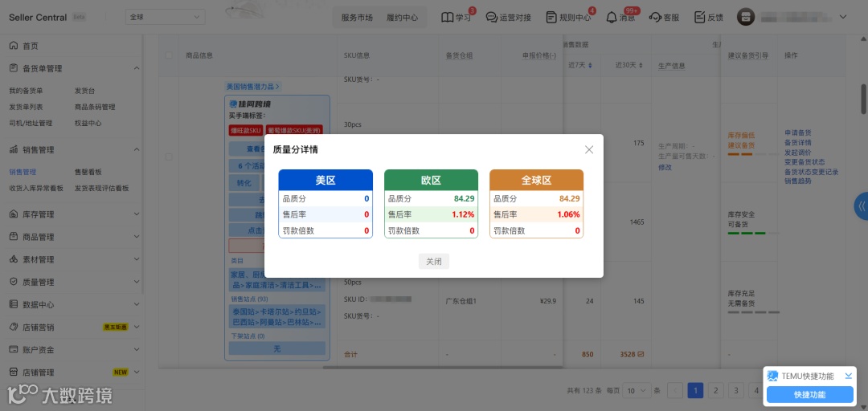Open the 运营对接 chat icon
Viewport: 868px width, 411px height.
491,17
